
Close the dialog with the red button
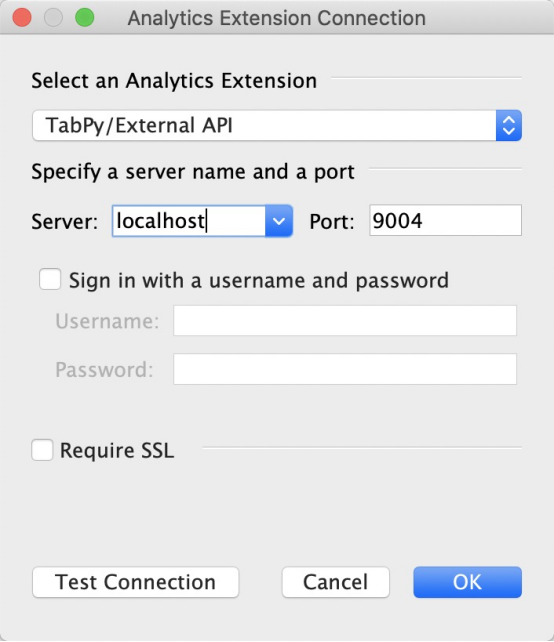point(22,18)
